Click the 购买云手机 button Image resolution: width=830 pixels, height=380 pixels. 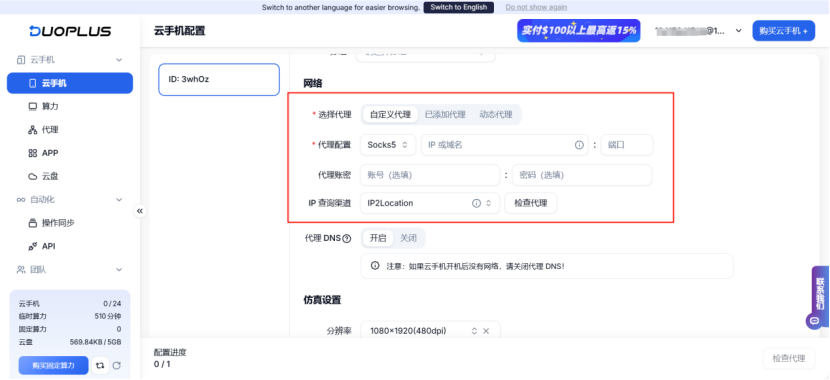point(783,31)
